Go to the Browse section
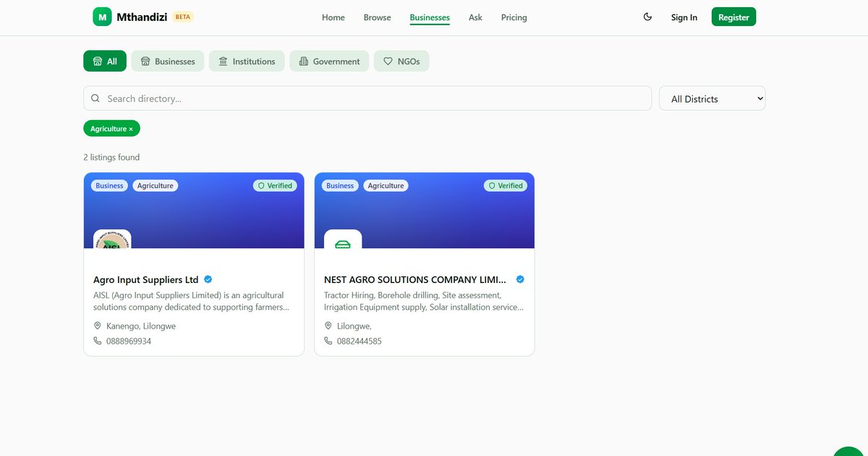Image resolution: width=868 pixels, height=456 pixels. coord(377,17)
